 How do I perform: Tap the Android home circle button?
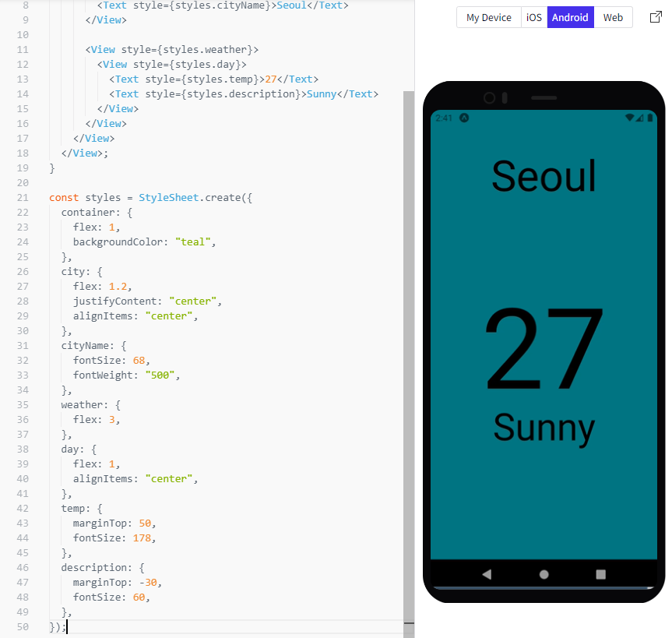click(x=544, y=574)
